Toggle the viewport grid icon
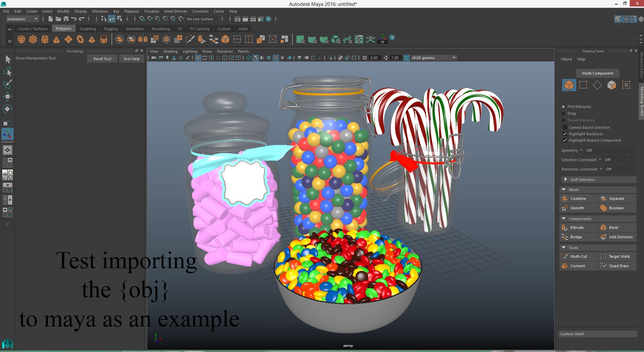 [x=198, y=58]
